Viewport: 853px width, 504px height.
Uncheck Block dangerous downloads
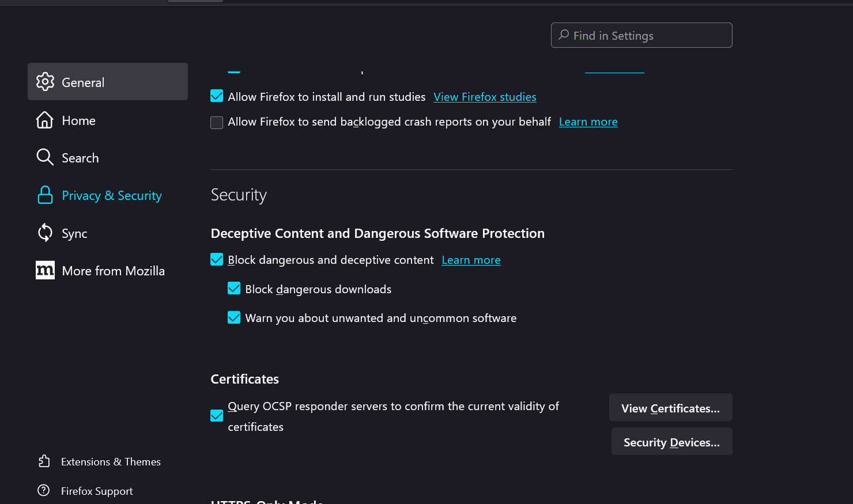[x=234, y=289]
